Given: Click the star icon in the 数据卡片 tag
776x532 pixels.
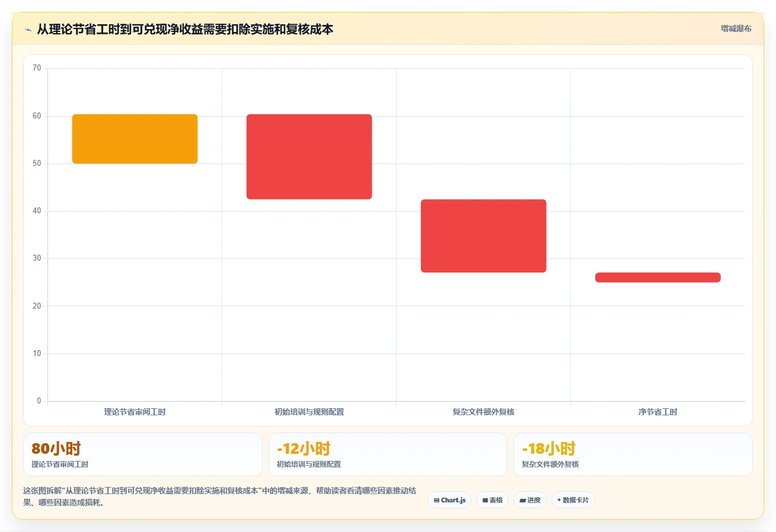Looking at the screenshot, I should click(x=559, y=500).
